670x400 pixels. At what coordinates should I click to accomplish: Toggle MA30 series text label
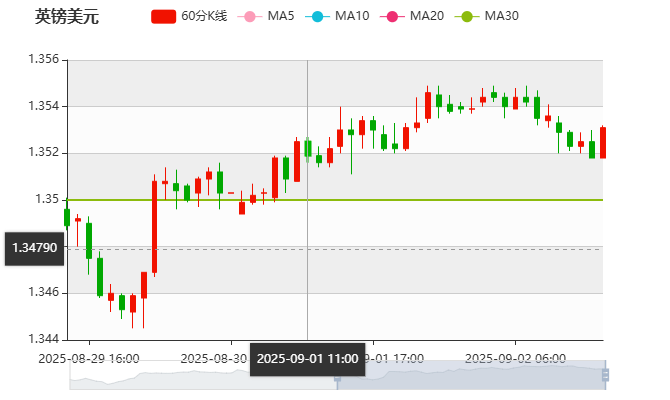[x=501, y=16]
